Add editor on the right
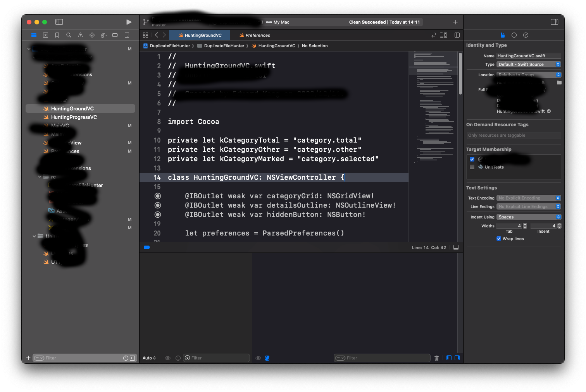This screenshot has height=392, width=586. [457, 35]
